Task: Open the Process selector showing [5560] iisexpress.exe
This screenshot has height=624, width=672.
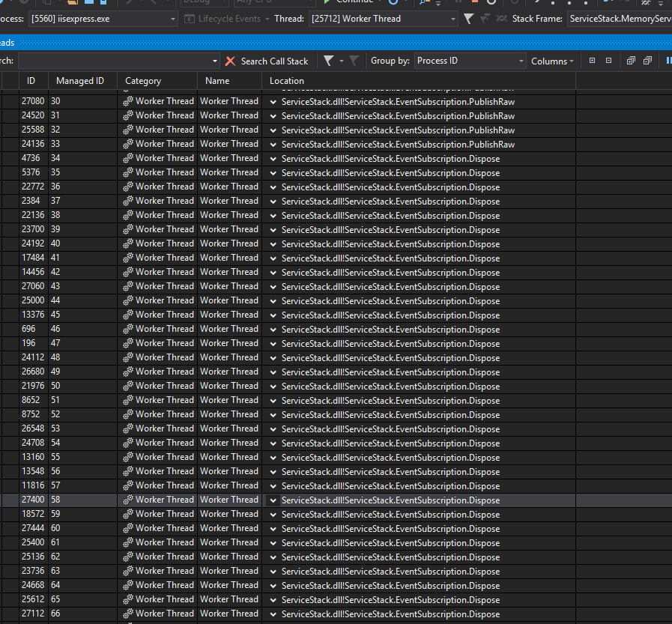Action: pyautogui.click(x=101, y=18)
